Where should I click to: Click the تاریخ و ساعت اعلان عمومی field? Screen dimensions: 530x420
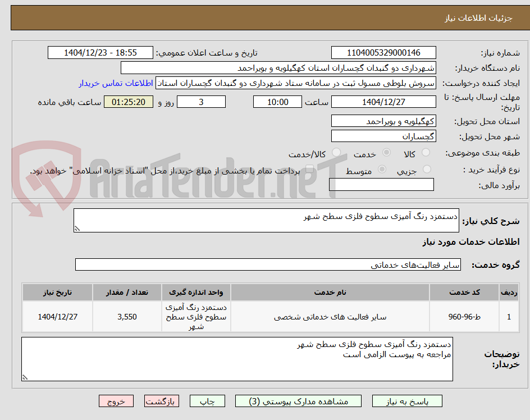[x=100, y=53]
